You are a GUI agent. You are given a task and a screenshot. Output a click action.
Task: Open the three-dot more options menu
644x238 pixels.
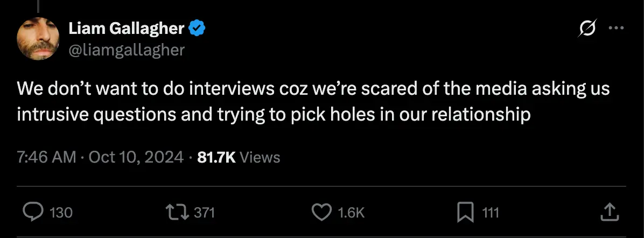coord(615,29)
